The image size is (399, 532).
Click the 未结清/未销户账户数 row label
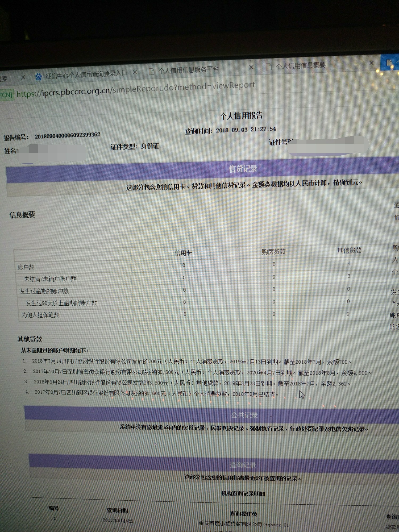(x=50, y=279)
